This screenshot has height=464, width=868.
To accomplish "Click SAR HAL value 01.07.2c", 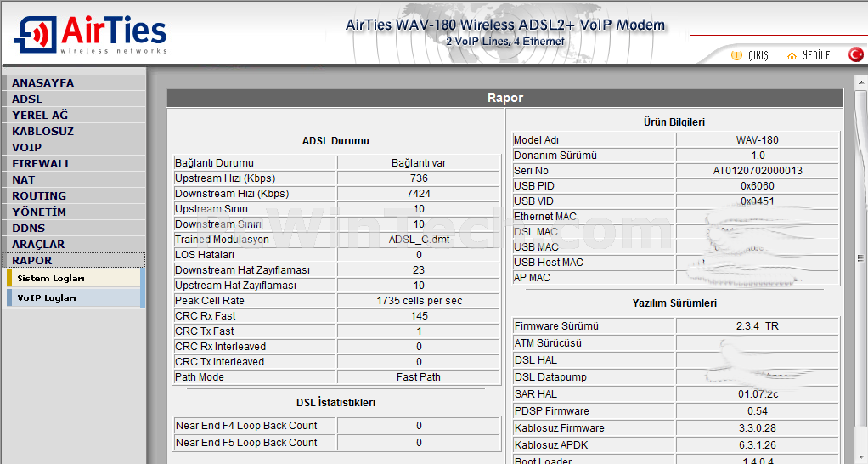I will pyautogui.click(x=758, y=394).
